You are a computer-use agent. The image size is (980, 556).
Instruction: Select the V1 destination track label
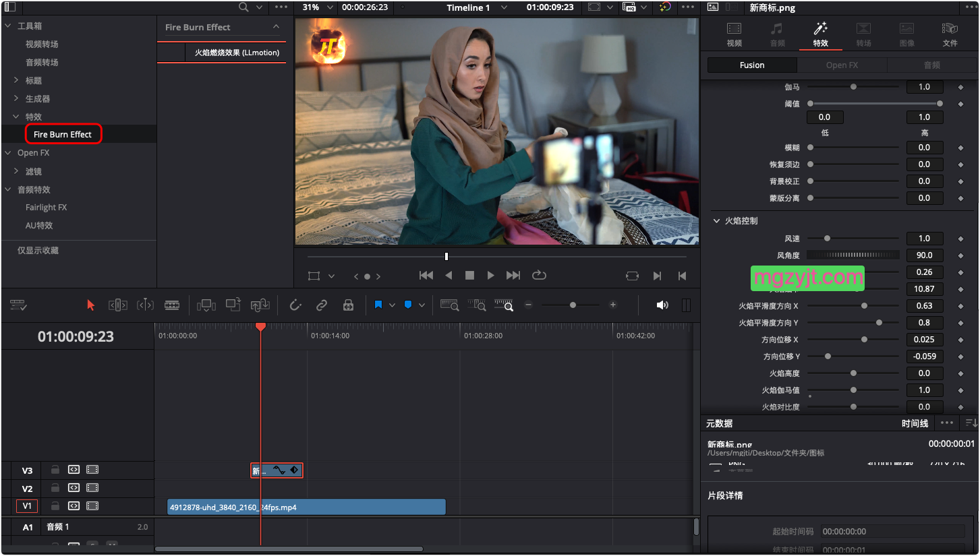coord(27,506)
